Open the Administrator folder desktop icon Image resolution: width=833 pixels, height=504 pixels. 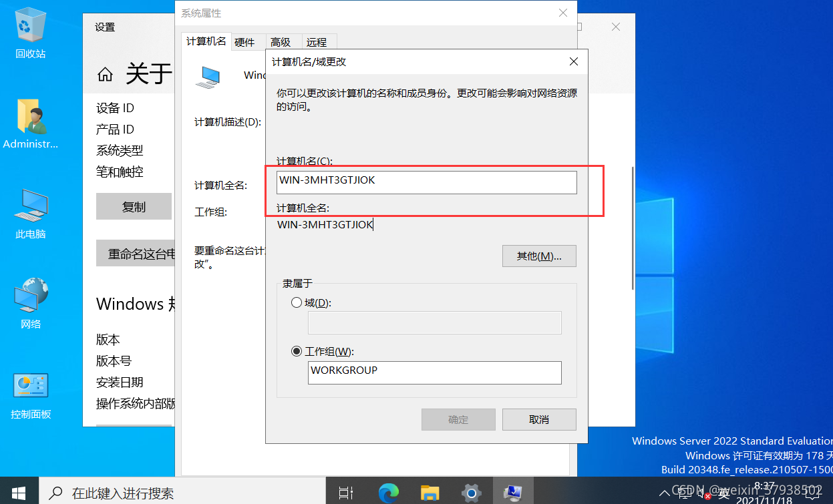(x=31, y=124)
